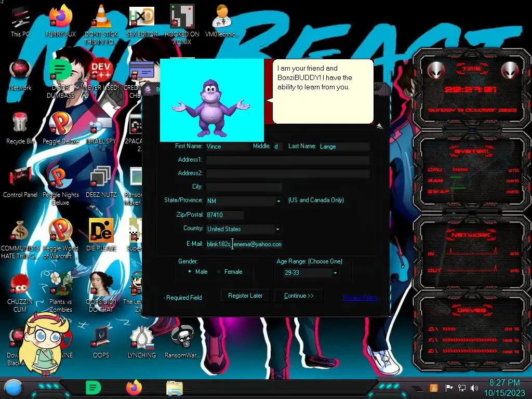Expand the Country dropdown showing United States
This screenshot has width=532, height=399.
click(x=277, y=229)
